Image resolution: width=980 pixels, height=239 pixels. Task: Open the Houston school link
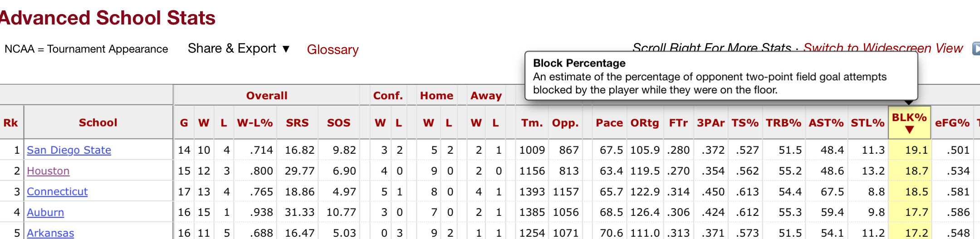[x=48, y=171]
